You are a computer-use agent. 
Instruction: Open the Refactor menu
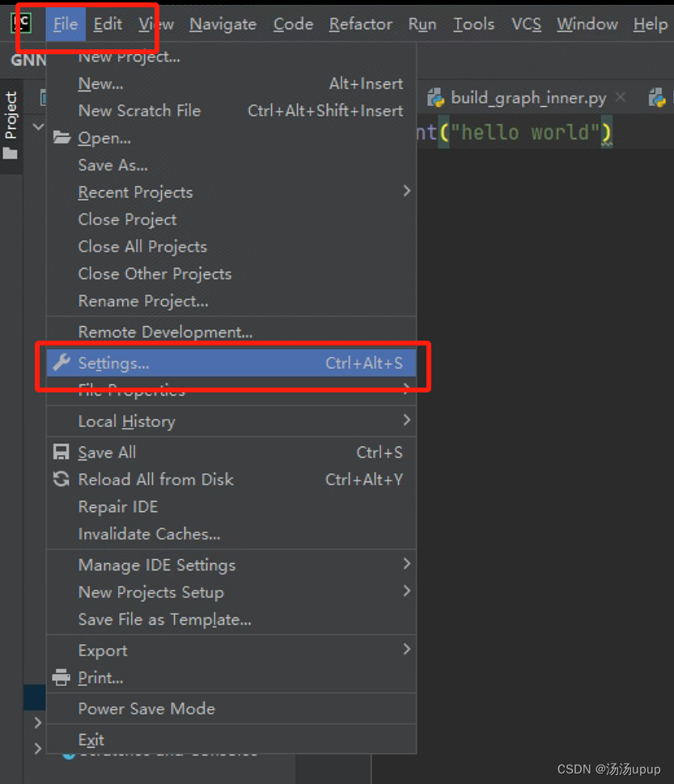pyautogui.click(x=361, y=24)
